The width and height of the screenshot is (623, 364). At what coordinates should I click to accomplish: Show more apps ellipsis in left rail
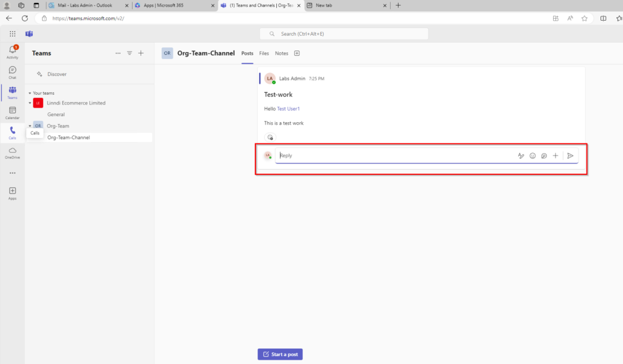(12, 173)
